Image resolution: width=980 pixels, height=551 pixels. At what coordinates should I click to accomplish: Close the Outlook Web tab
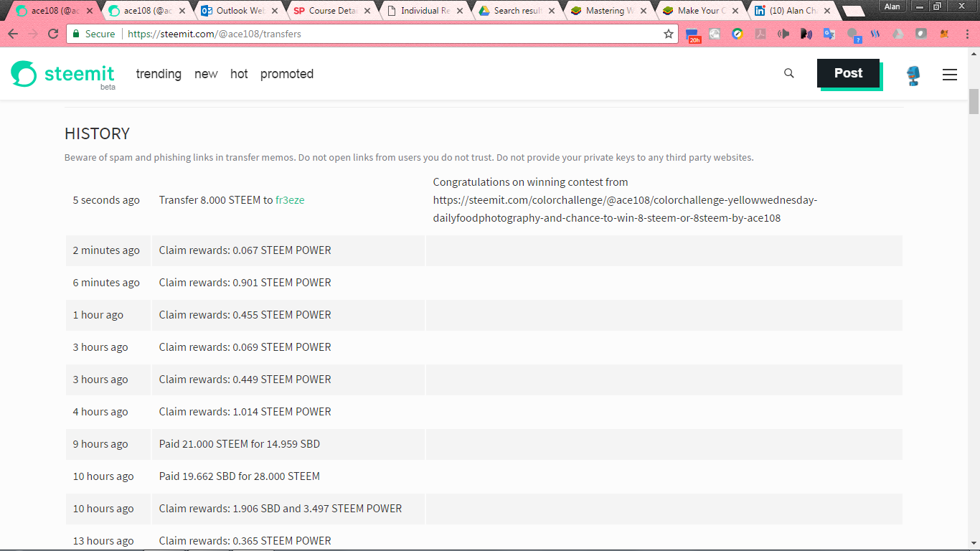point(273,11)
